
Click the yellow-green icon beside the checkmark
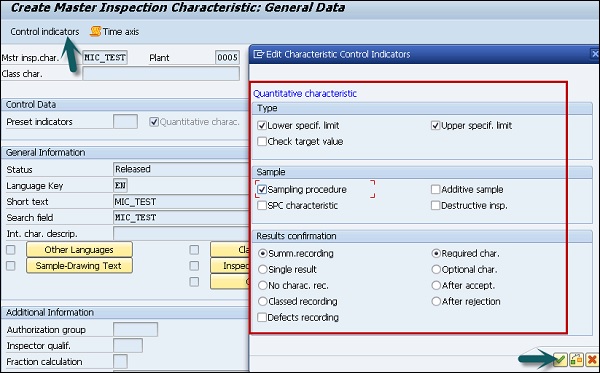point(576,359)
